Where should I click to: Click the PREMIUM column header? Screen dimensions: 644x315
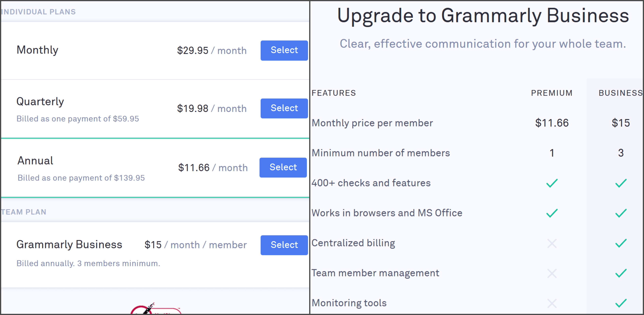[x=551, y=93]
